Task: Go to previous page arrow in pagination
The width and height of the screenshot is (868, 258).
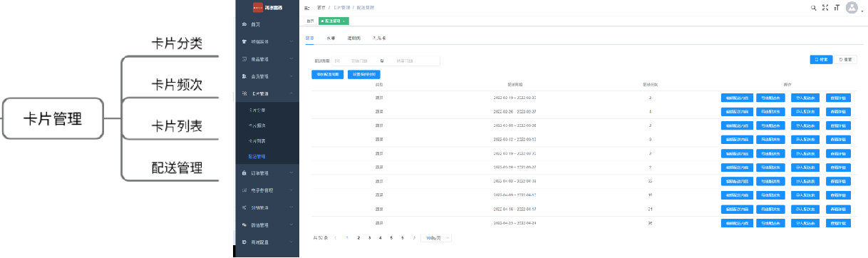Action: [336, 237]
